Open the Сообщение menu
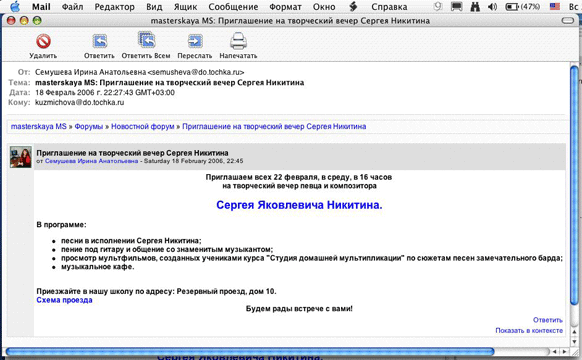 click(233, 7)
